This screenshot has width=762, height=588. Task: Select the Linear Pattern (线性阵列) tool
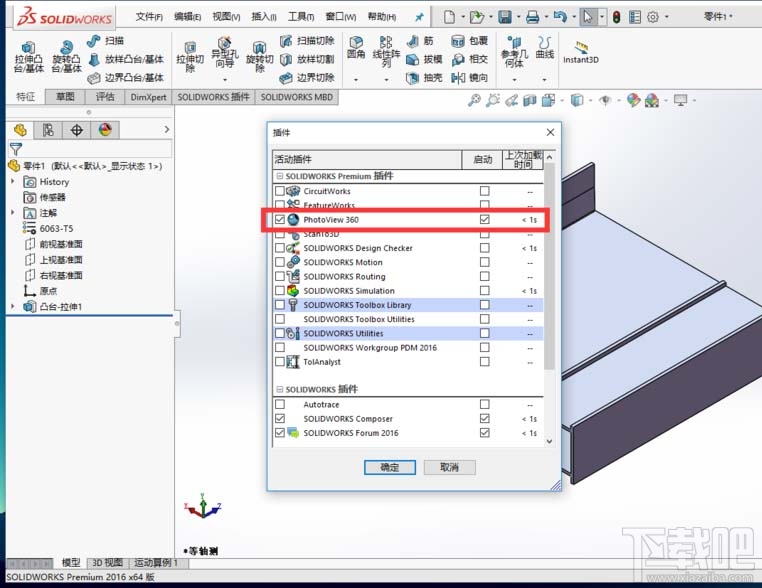tap(386, 52)
